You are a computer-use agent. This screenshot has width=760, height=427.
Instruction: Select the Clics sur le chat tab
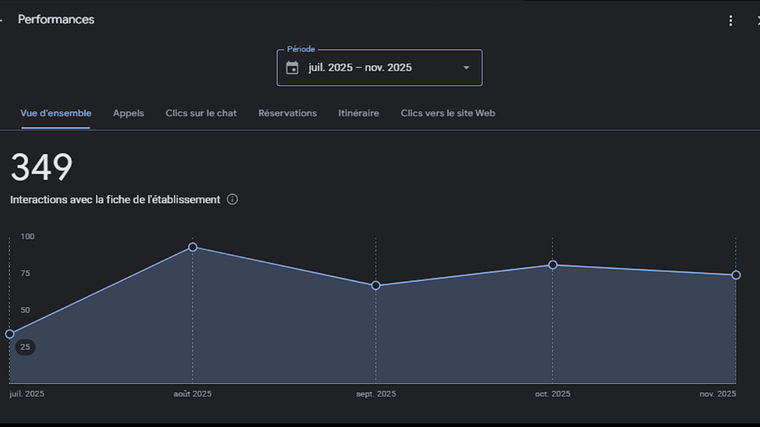click(201, 113)
